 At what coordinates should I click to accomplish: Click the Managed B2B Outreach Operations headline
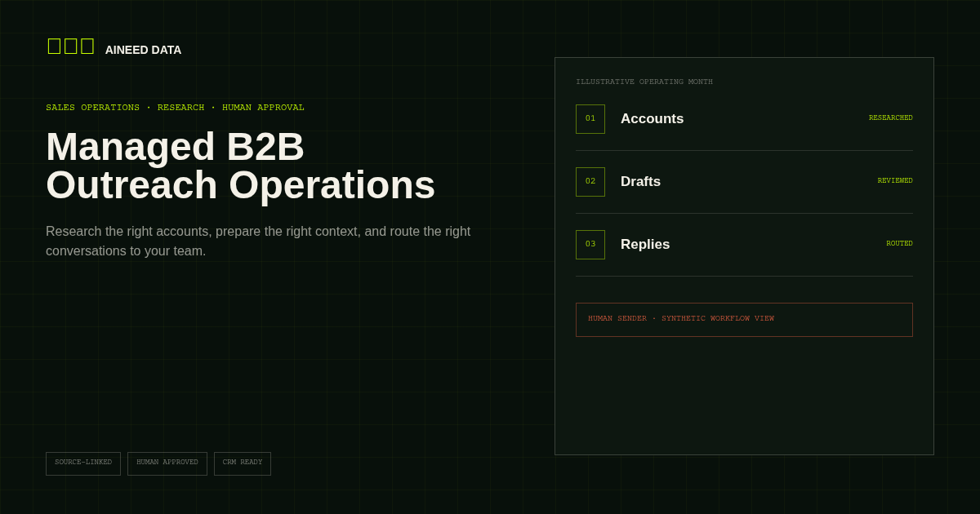(241, 166)
